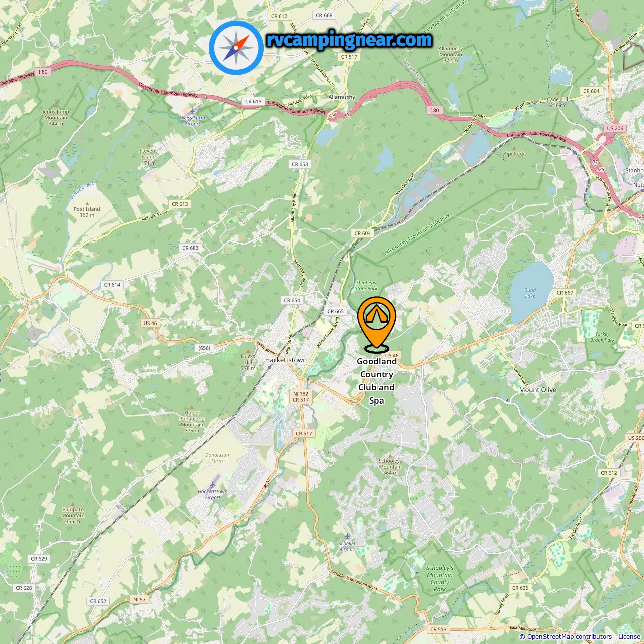Open the License link
The width and height of the screenshot is (644, 644).
pyautogui.click(x=630, y=637)
